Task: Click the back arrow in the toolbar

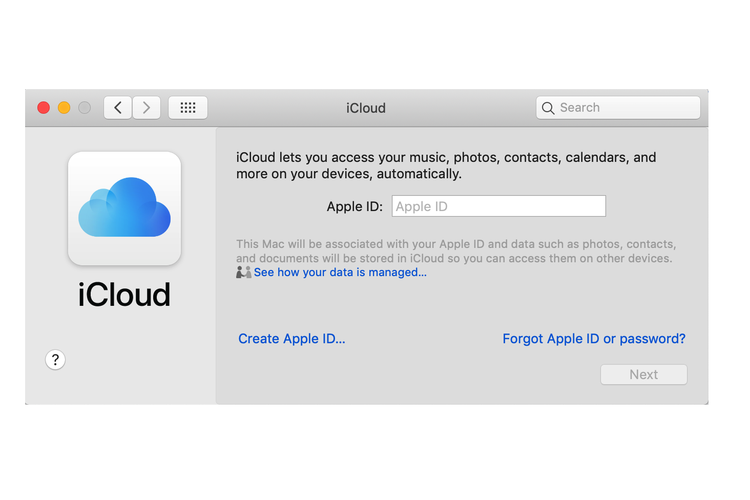Action: coord(118,108)
